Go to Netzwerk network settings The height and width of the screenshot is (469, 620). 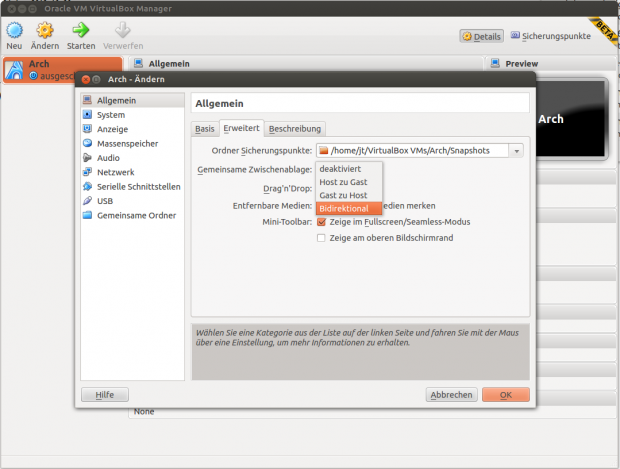coord(114,172)
